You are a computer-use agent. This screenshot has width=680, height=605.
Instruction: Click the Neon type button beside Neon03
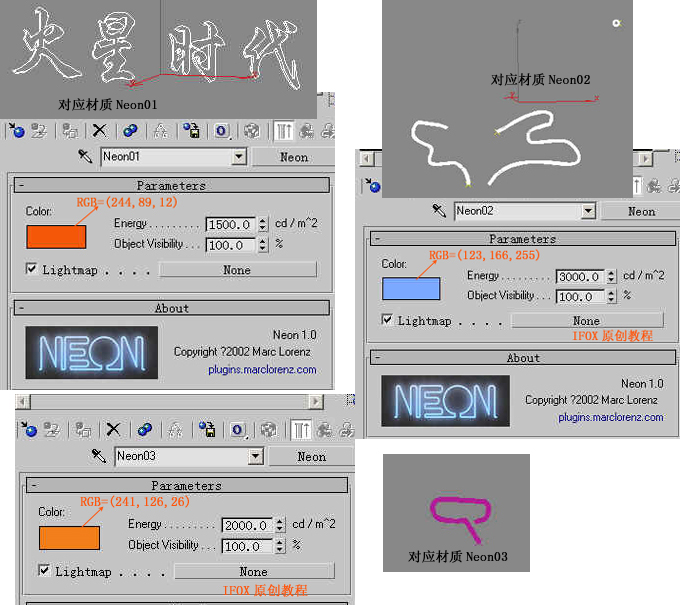click(x=311, y=456)
